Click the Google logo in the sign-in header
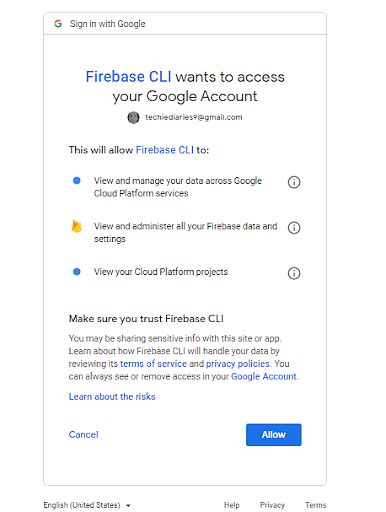The height and width of the screenshot is (512, 386). click(58, 24)
